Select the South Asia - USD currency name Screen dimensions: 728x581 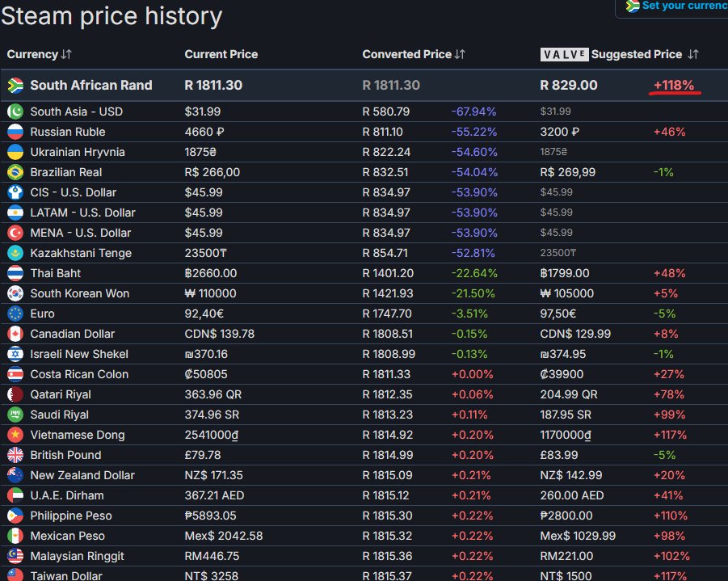pyautogui.click(x=77, y=112)
